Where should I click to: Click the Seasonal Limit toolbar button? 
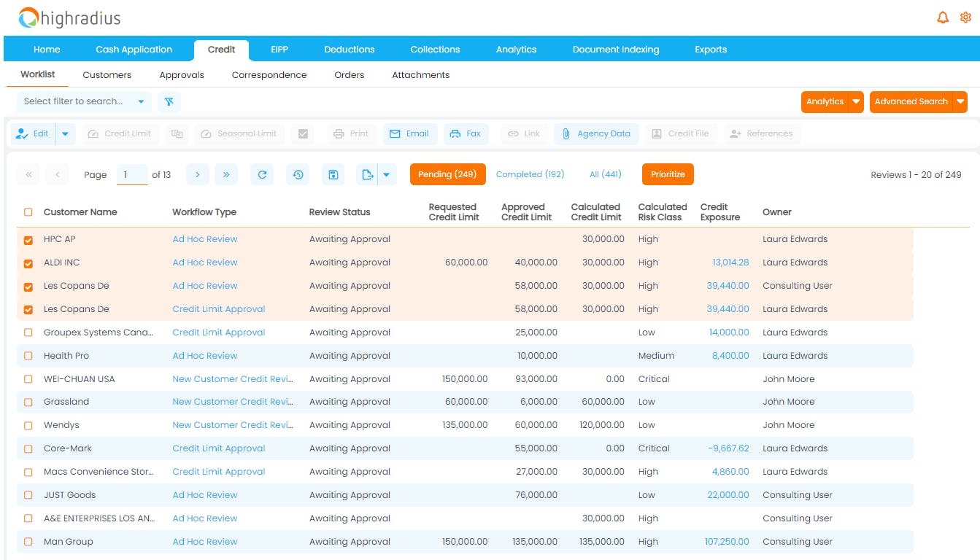coord(239,133)
